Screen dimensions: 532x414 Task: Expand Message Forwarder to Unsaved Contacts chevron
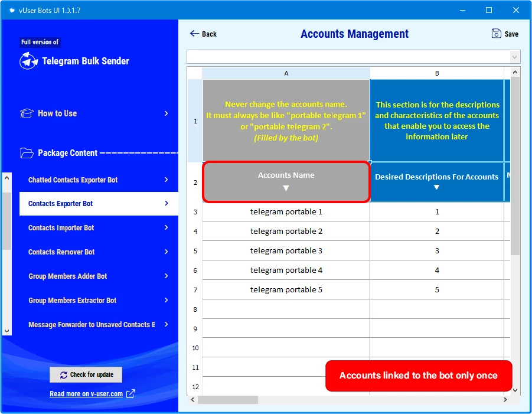click(x=167, y=324)
